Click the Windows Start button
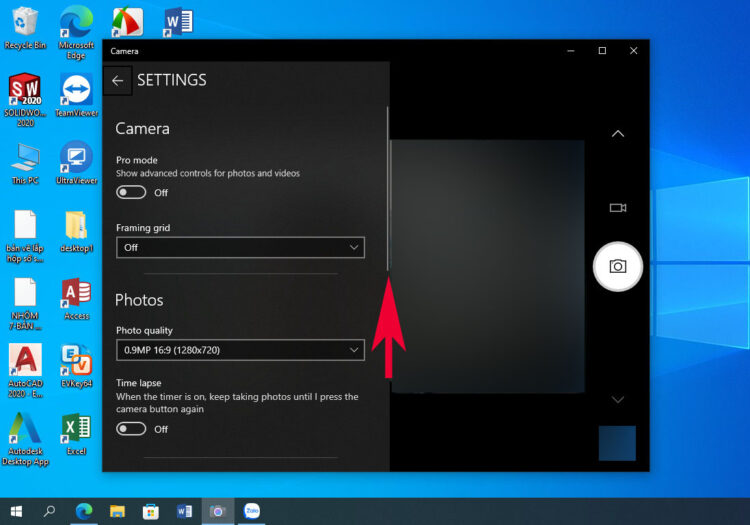 pos(16,511)
